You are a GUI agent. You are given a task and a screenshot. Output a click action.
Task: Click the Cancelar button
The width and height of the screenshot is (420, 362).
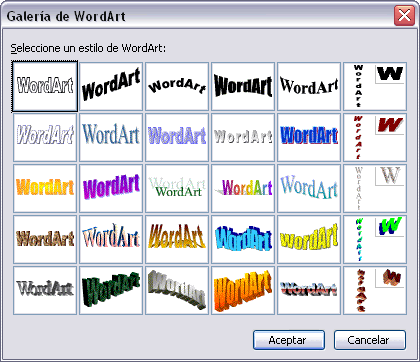coord(370,340)
